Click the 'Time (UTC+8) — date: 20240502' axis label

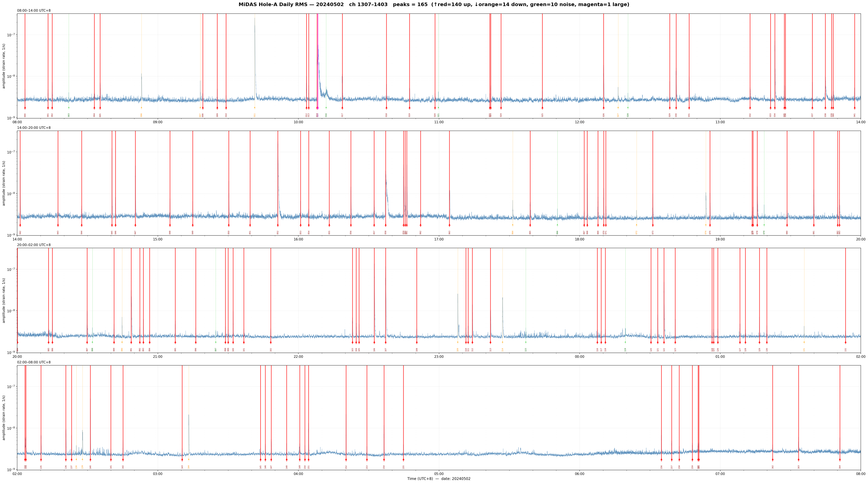pyautogui.click(x=439, y=479)
